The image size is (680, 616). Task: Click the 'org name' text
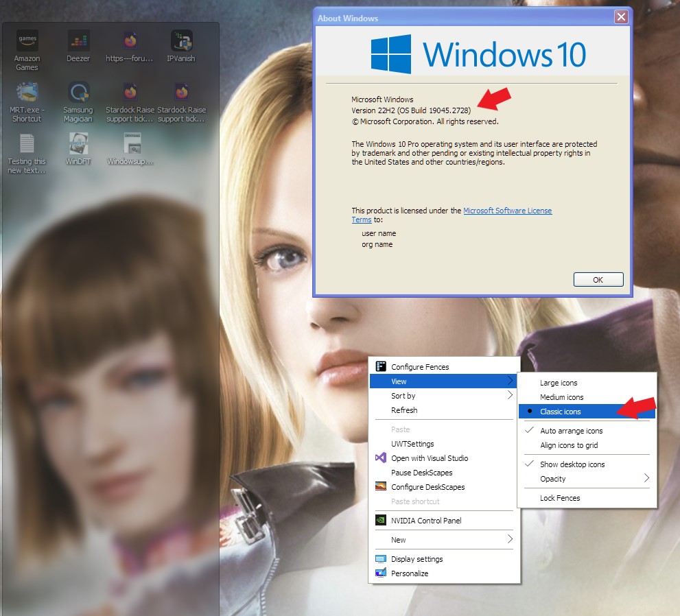pos(377,244)
